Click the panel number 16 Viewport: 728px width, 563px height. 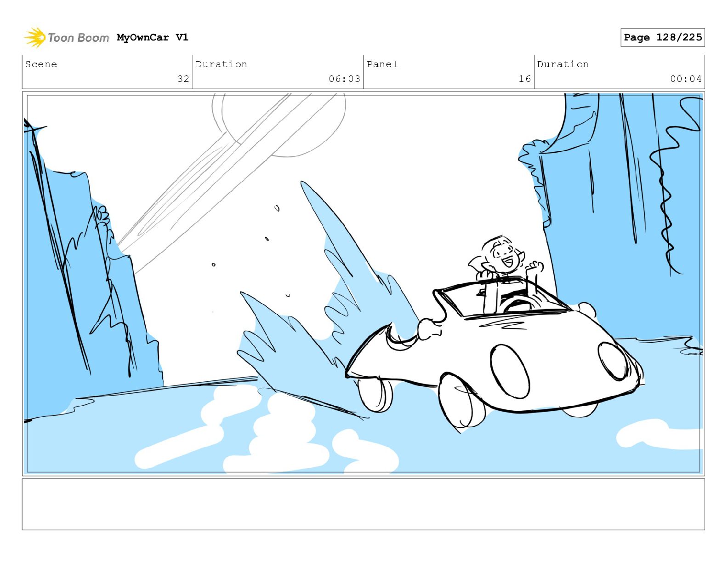pos(524,79)
